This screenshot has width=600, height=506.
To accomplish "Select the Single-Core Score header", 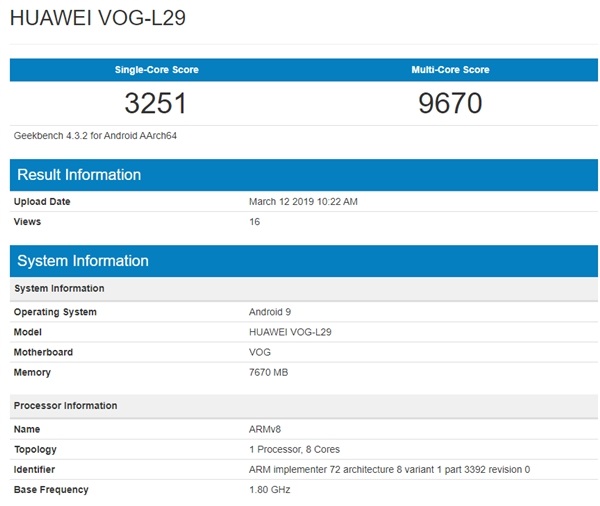I will coord(156,70).
